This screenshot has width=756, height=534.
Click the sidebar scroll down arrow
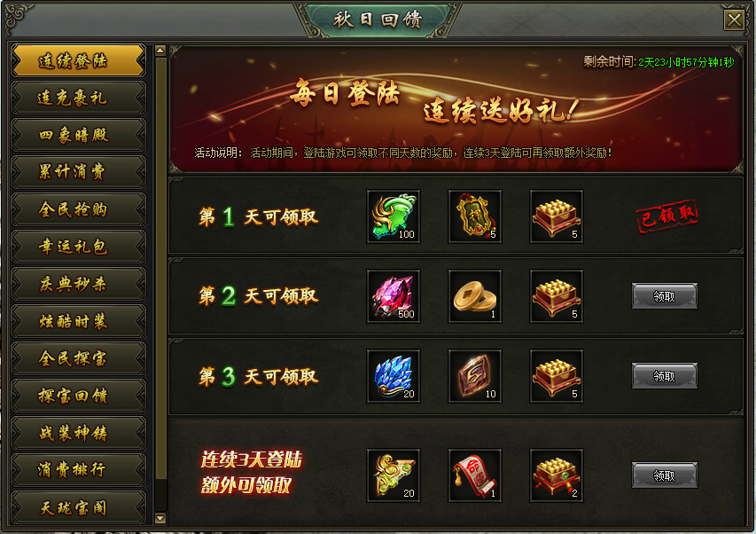(160, 519)
